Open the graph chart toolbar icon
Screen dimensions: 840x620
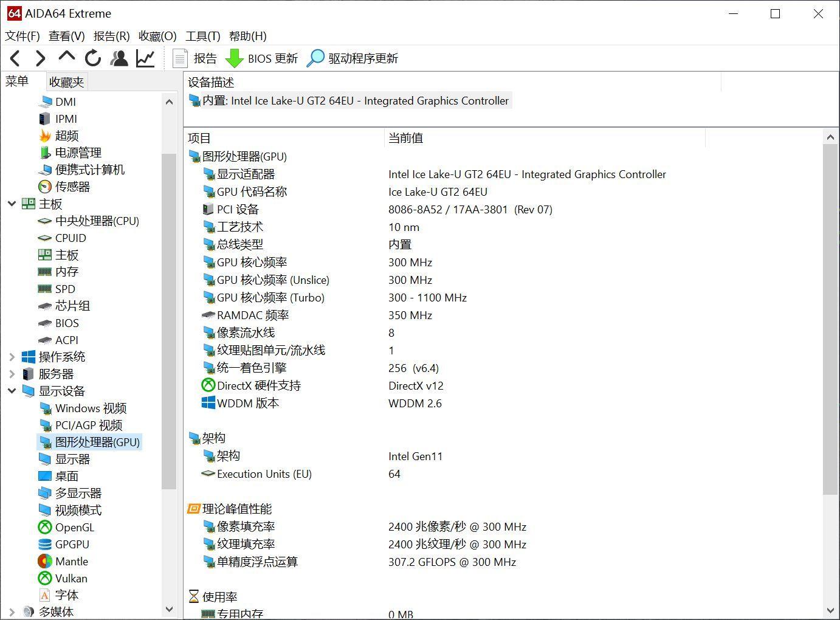pyautogui.click(x=145, y=58)
